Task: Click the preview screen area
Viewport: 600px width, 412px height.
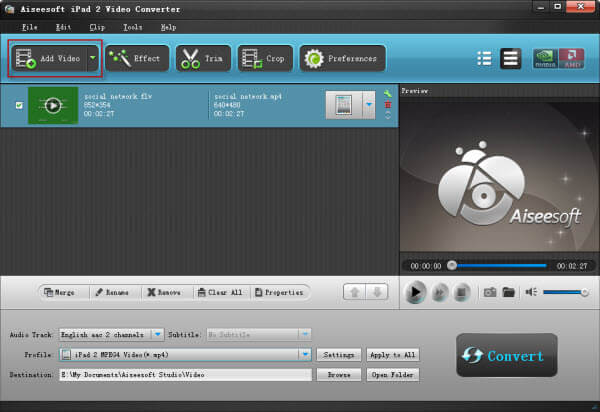Action: click(499, 176)
